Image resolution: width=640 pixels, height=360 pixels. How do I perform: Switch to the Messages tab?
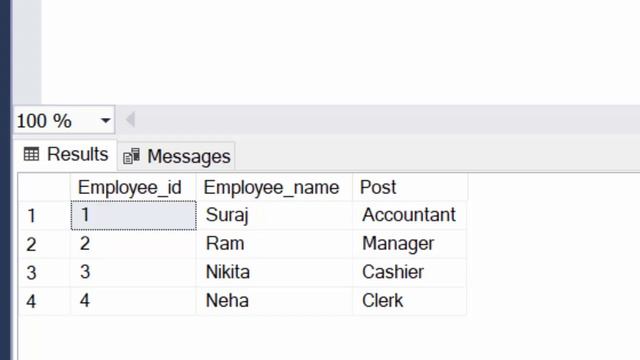tap(176, 156)
